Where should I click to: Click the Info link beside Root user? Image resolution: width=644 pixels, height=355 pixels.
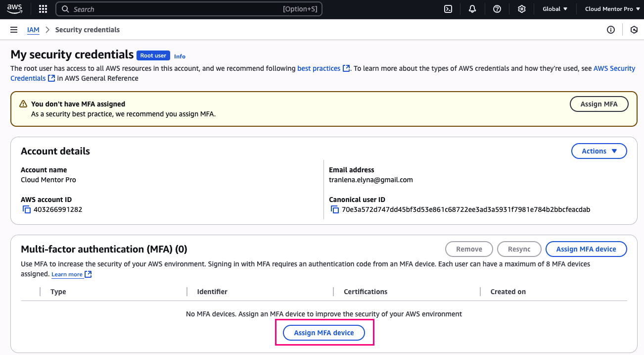[180, 56]
